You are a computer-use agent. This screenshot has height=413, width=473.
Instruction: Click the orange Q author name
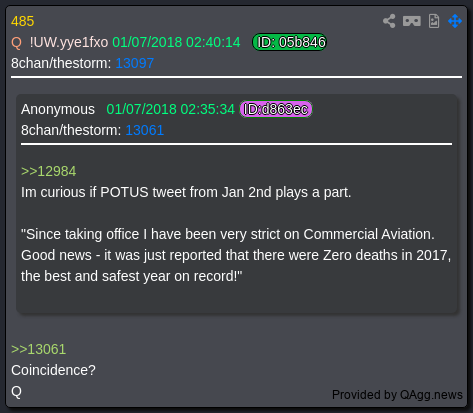(x=16, y=42)
